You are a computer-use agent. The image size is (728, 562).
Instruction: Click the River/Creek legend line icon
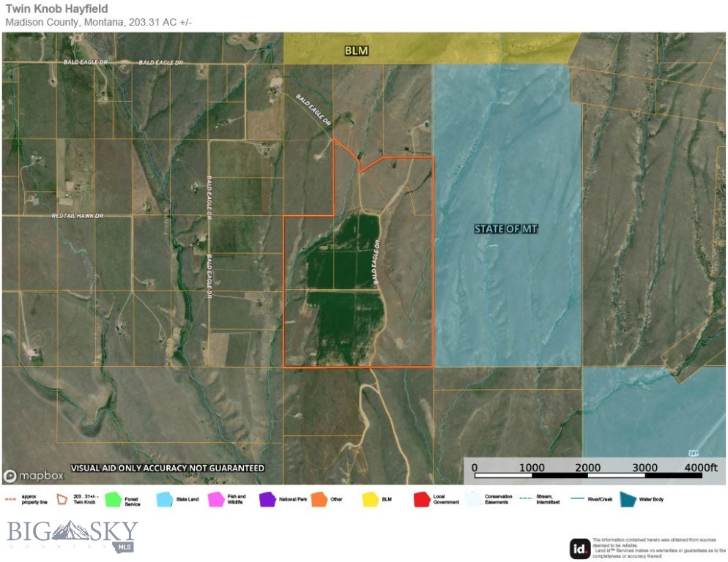576,499
